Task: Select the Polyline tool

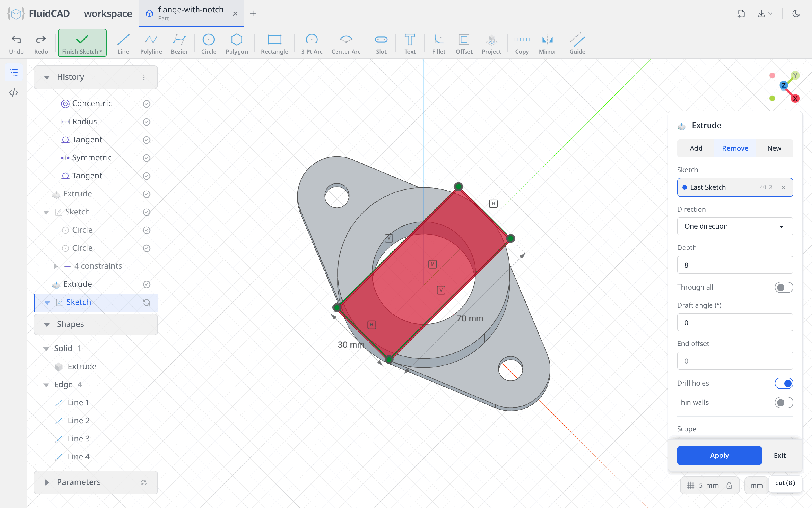Action: tap(151, 43)
